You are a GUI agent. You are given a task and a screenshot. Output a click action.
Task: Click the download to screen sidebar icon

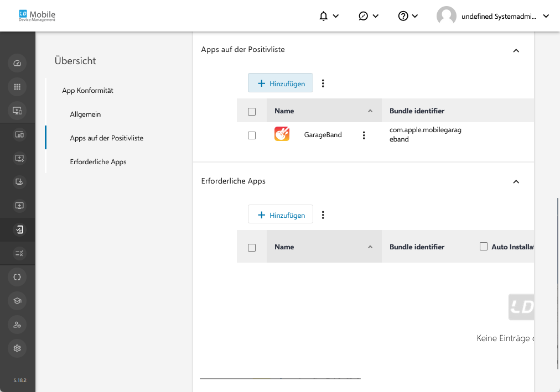19,182
